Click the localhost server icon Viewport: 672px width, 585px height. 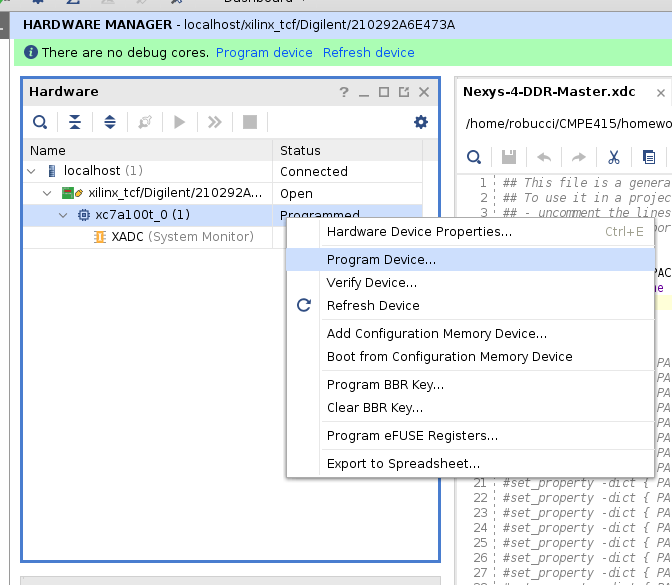[52, 171]
